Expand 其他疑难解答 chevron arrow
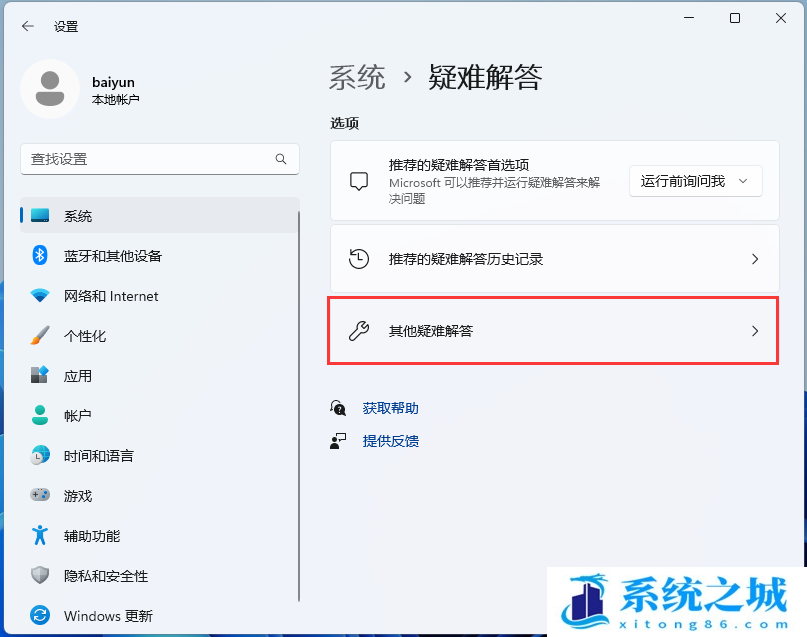Screen dimensions: 807x637 coord(755,331)
